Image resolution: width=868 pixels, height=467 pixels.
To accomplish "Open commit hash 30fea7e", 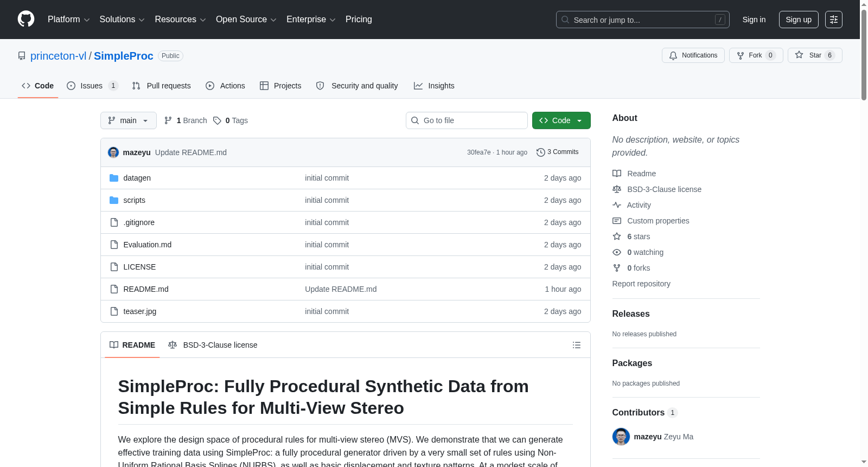I will [x=478, y=152].
